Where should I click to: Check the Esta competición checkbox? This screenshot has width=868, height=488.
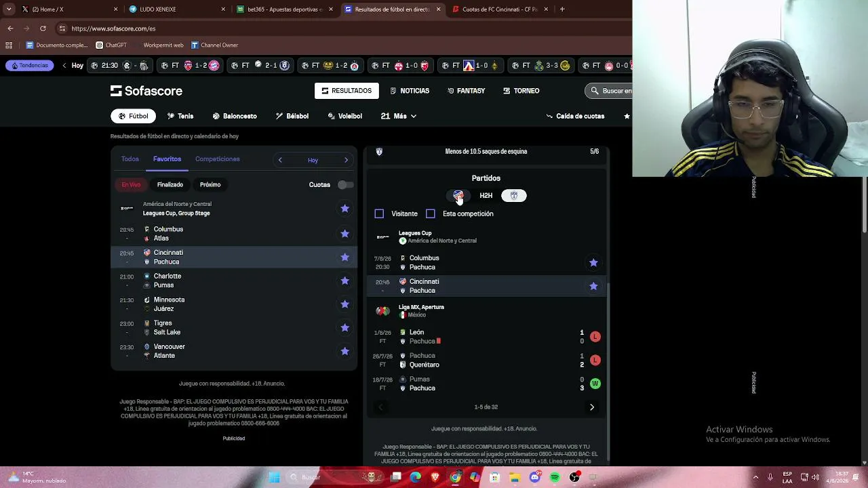click(431, 213)
